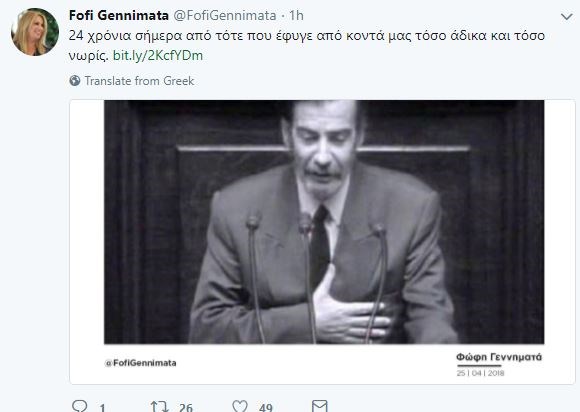Open the Fofi Gennimata display name

click(x=119, y=15)
